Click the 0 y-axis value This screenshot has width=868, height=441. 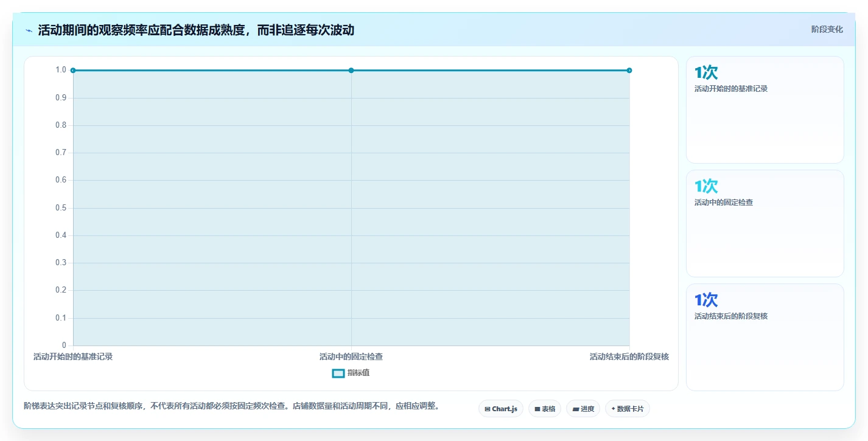click(64, 346)
